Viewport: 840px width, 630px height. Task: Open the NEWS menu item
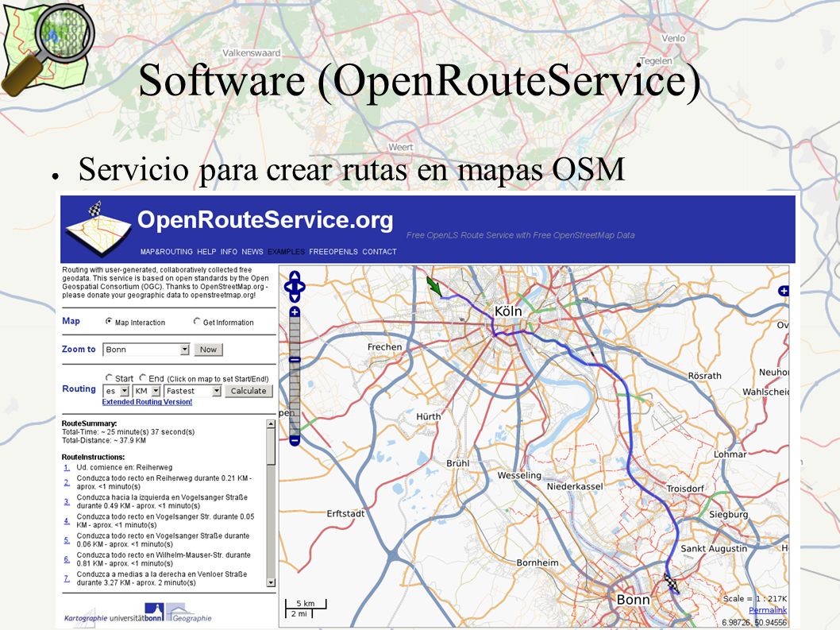pyautogui.click(x=252, y=252)
